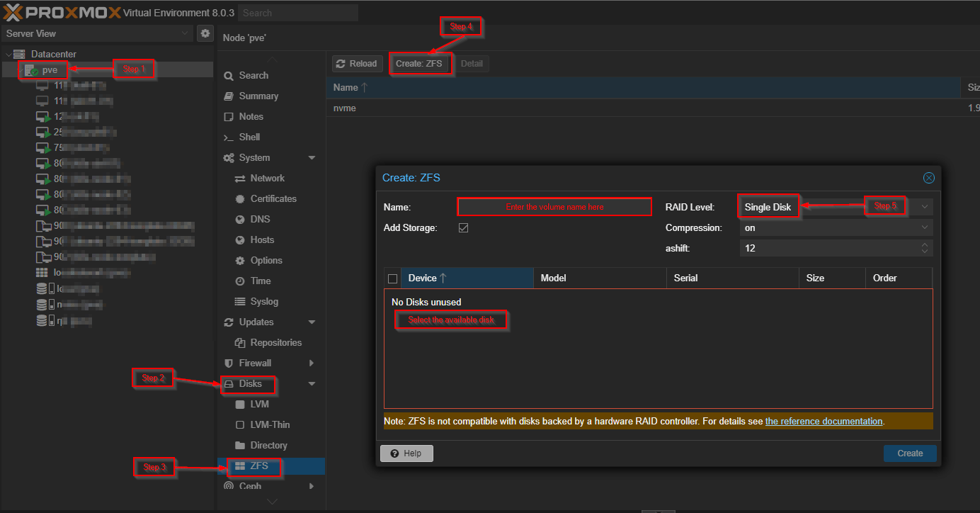Open the Options gear icon item
The image size is (980, 513).
coord(258,260)
